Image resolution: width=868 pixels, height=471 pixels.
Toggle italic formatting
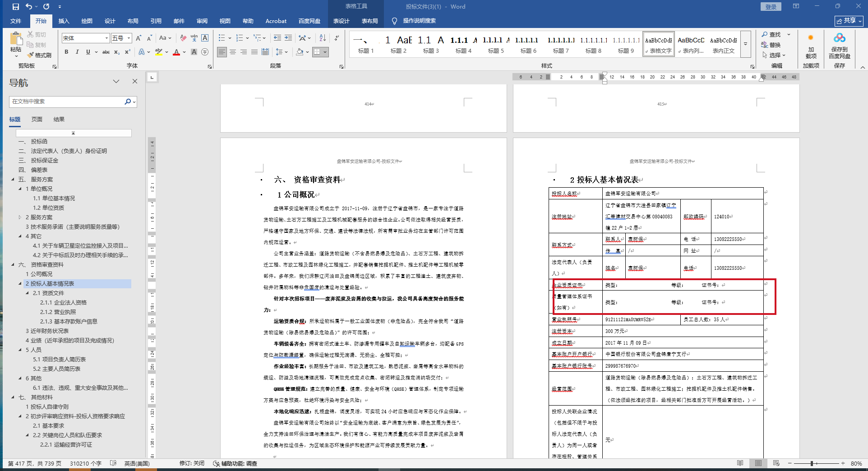(x=77, y=52)
